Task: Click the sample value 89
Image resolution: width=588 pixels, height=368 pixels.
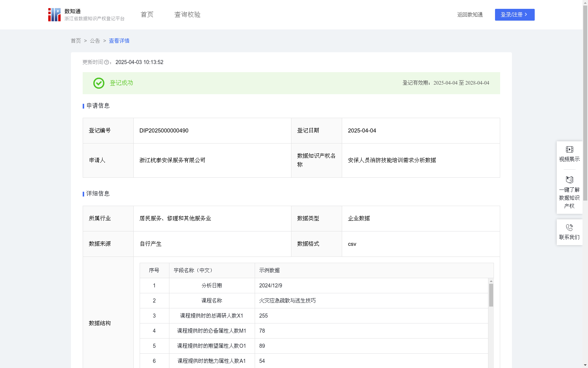Action: pyautogui.click(x=262, y=346)
